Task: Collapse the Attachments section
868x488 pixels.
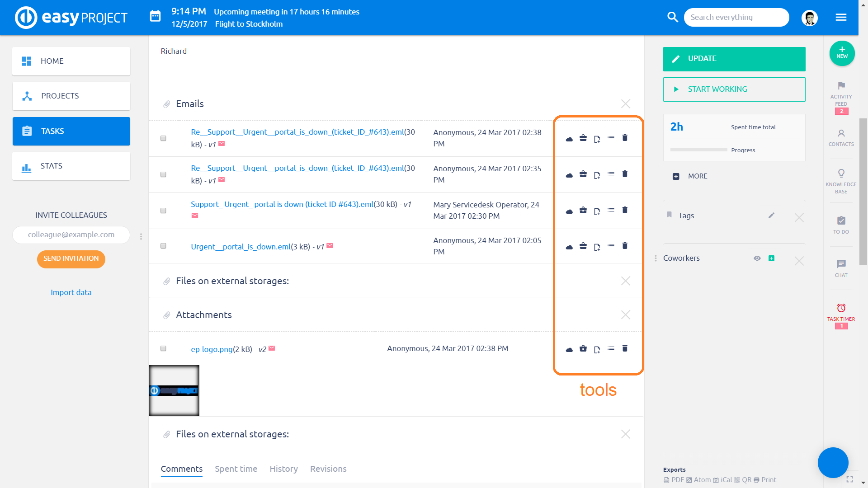Action: coord(626,315)
